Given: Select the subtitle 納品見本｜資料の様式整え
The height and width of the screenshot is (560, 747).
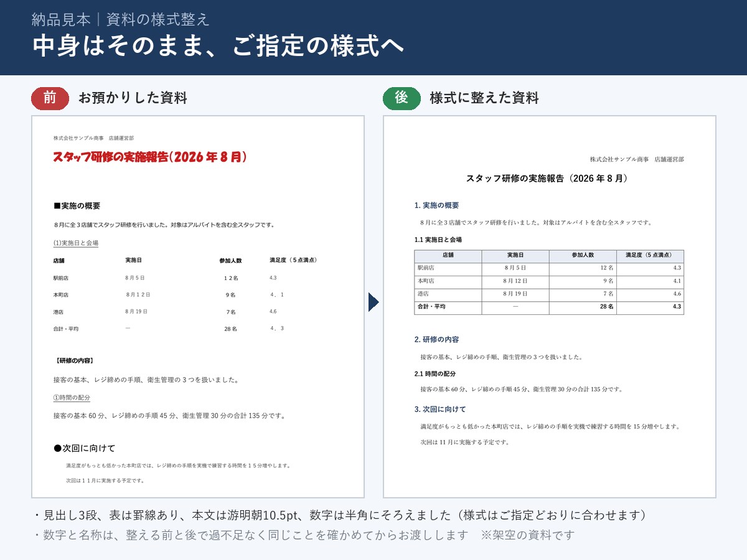Looking at the screenshot, I should coord(121,19).
